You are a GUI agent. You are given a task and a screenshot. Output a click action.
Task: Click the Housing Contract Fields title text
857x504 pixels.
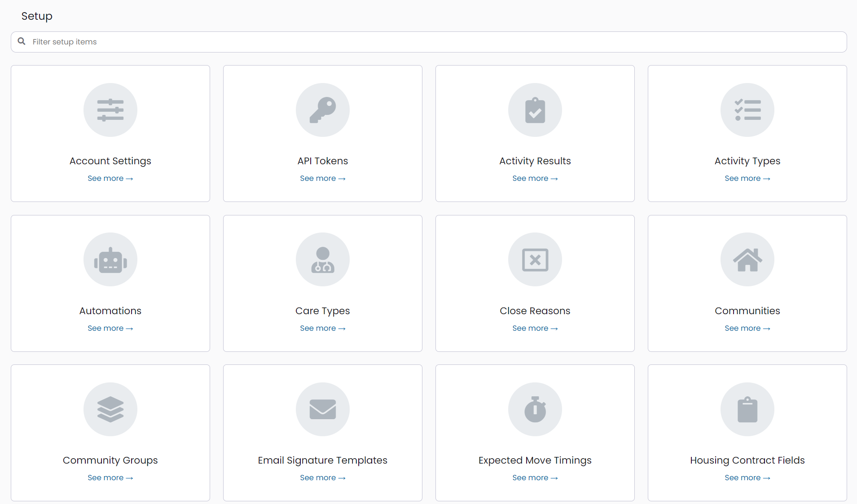747,460
